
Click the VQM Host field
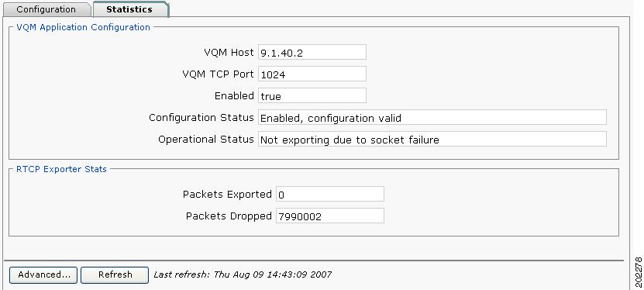click(x=312, y=52)
